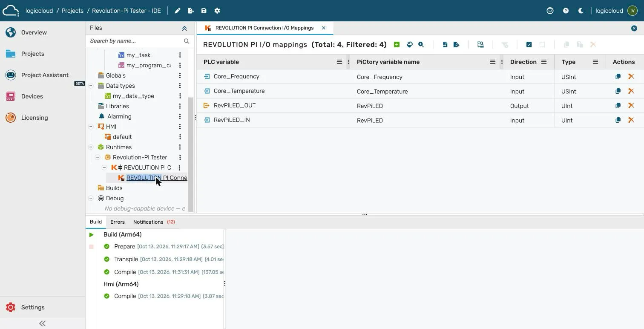Collapse the Data types tree node

click(91, 86)
